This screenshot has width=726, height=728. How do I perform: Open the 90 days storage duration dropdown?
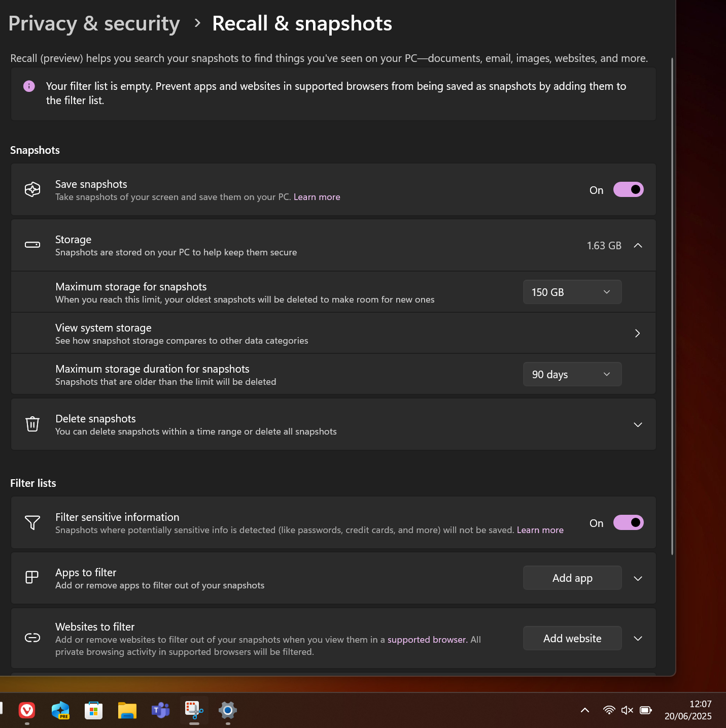tap(572, 375)
